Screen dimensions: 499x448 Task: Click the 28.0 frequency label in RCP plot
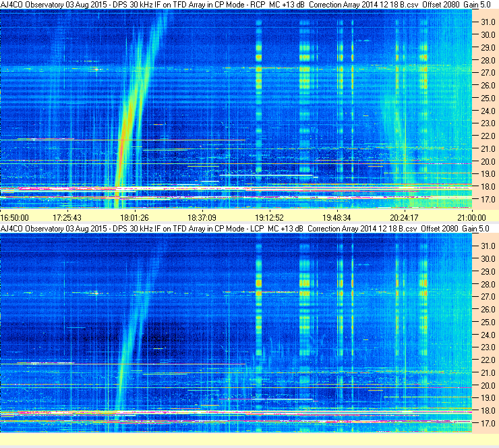(x=488, y=61)
